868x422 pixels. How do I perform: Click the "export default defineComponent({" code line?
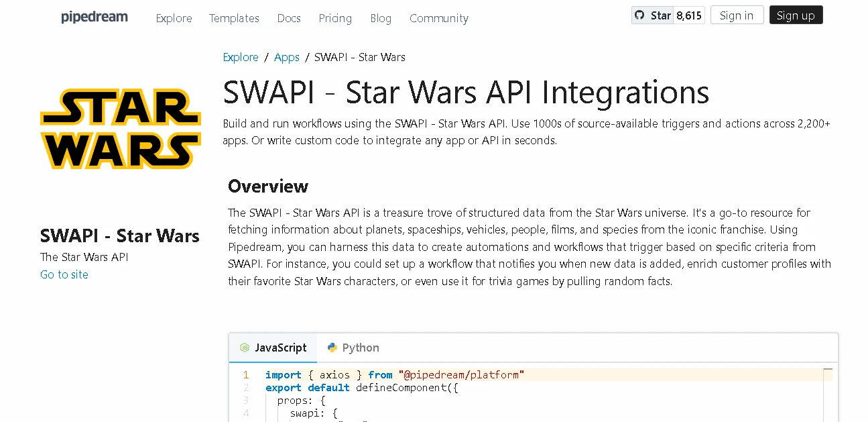pyautogui.click(x=362, y=387)
